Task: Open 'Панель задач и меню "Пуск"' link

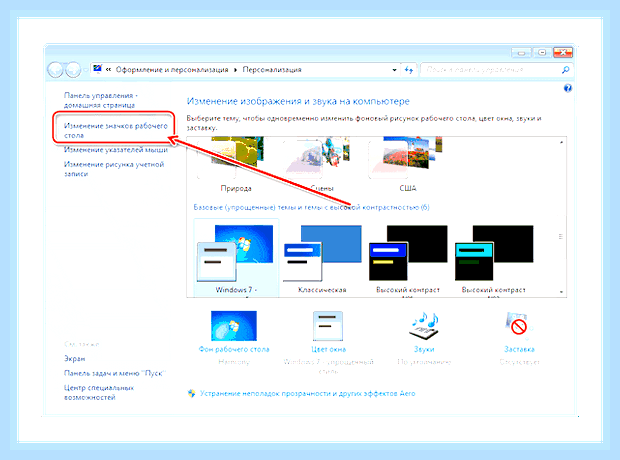Action: pyautogui.click(x=115, y=373)
